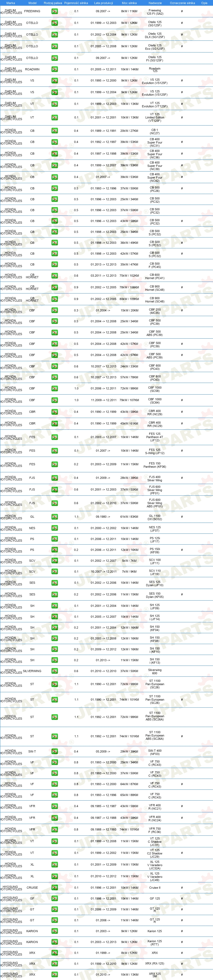Click the power value 65kW / 88KM
The image size is (213, 980).
[x=130, y=795]
